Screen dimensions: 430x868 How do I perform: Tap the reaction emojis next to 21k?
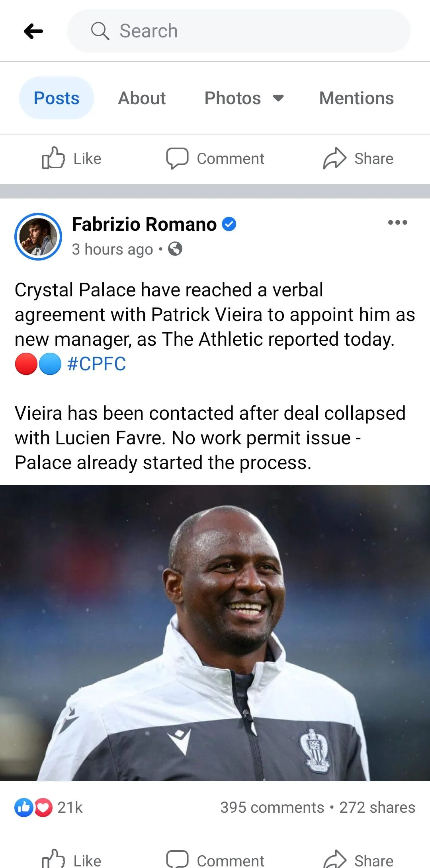(33, 808)
